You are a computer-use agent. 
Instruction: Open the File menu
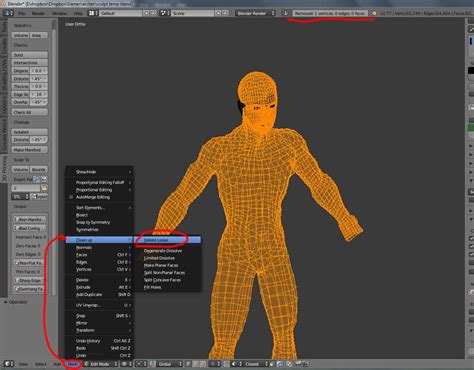tap(22, 13)
